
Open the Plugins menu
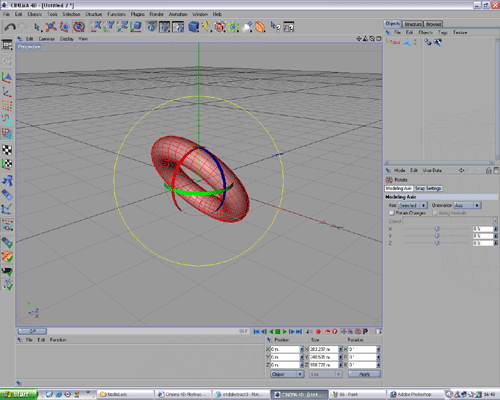(x=137, y=14)
